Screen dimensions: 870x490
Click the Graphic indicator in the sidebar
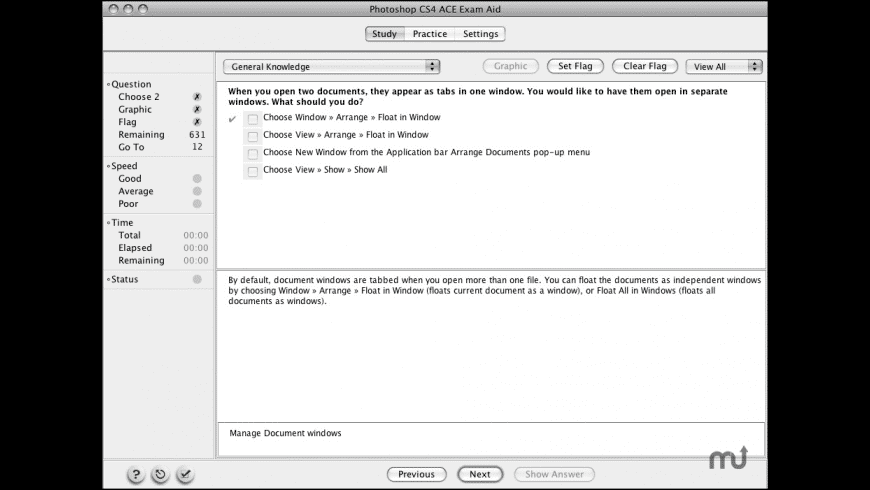tap(197, 110)
